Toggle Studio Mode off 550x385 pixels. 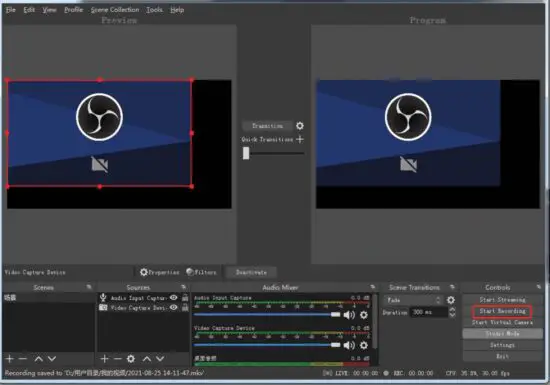(502, 333)
